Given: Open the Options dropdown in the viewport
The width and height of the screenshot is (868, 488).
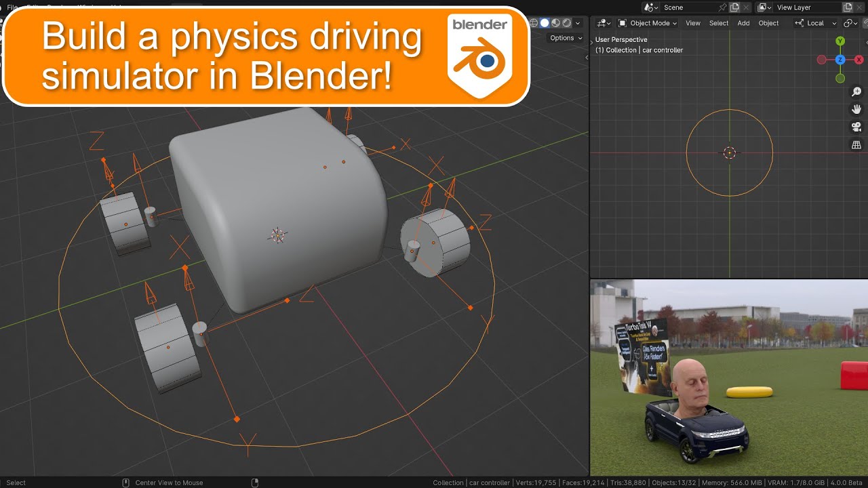Looking at the screenshot, I should [x=566, y=38].
